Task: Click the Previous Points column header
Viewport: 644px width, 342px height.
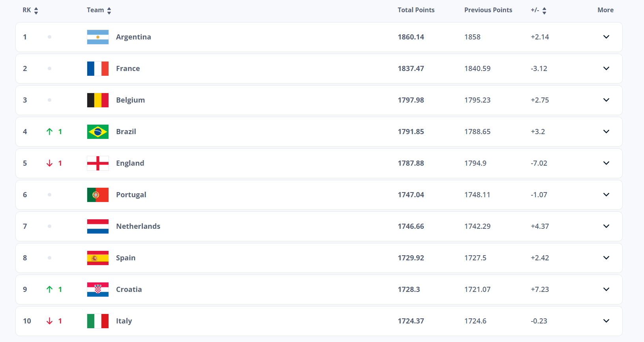Action: pos(488,10)
